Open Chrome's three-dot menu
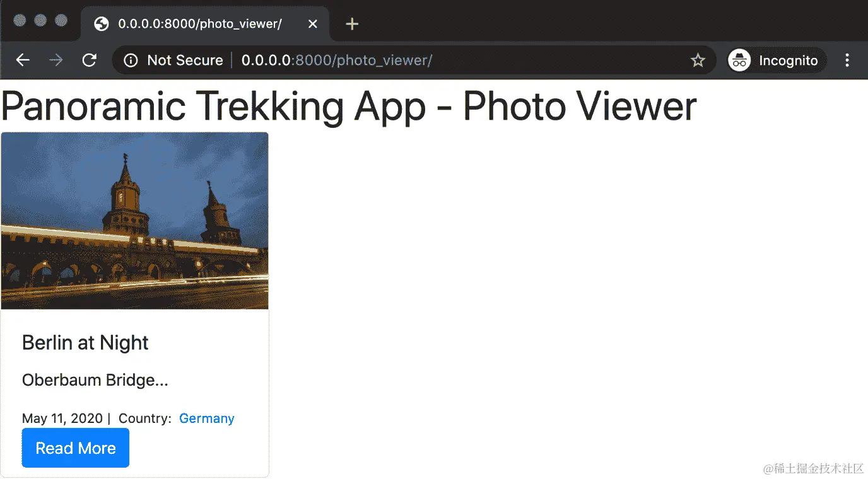868x479 pixels. (847, 61)
